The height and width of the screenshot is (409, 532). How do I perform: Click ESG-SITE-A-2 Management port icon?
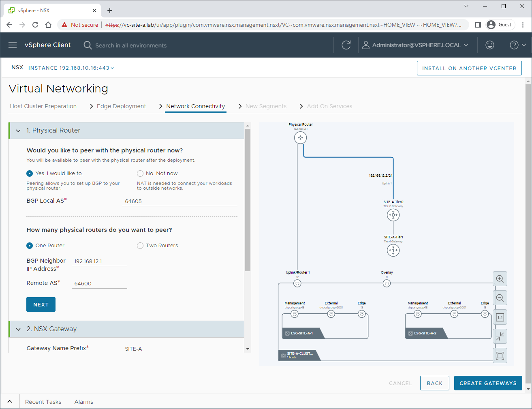point(418,314)
